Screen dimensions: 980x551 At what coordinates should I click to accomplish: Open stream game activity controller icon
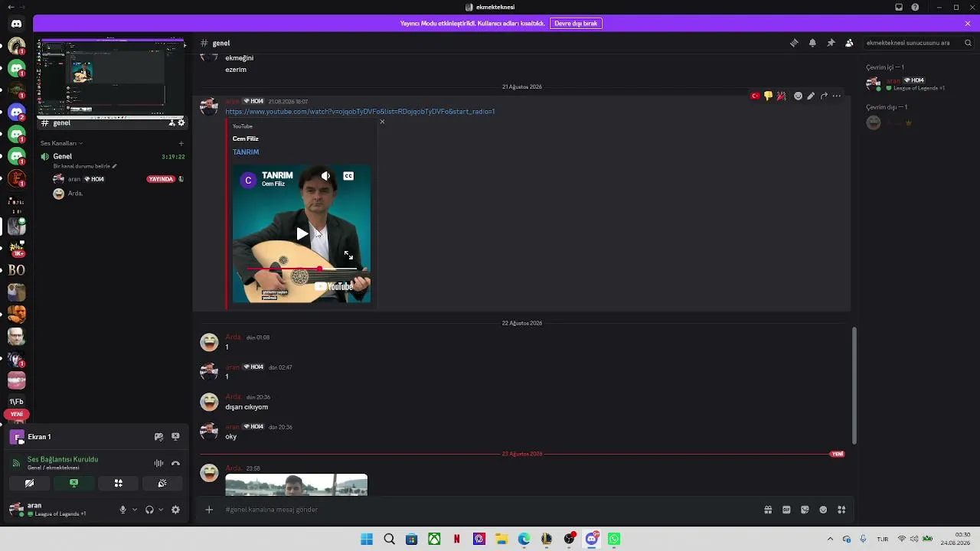point(158,437)
